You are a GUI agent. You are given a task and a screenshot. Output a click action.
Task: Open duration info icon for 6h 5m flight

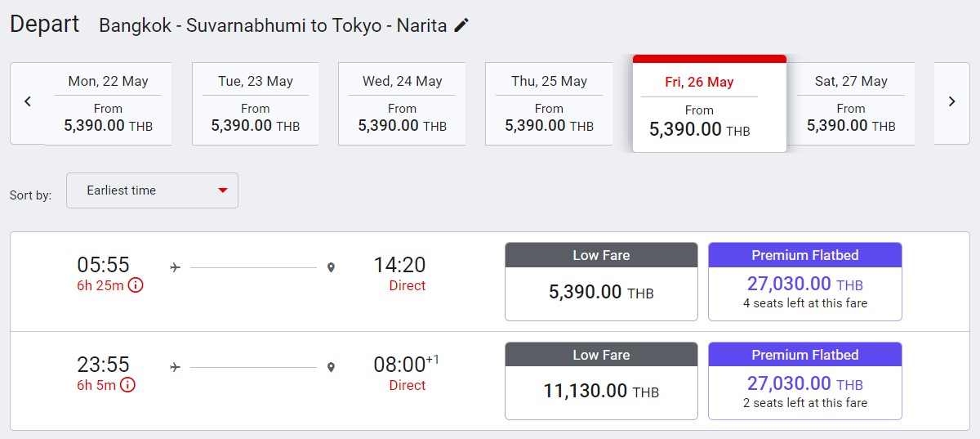(128, 385)
